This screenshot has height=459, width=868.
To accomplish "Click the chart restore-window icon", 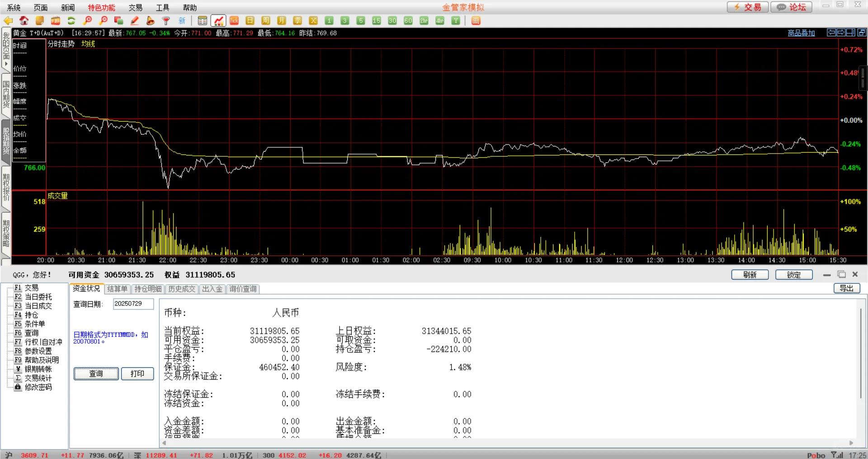I will (862, 33).
